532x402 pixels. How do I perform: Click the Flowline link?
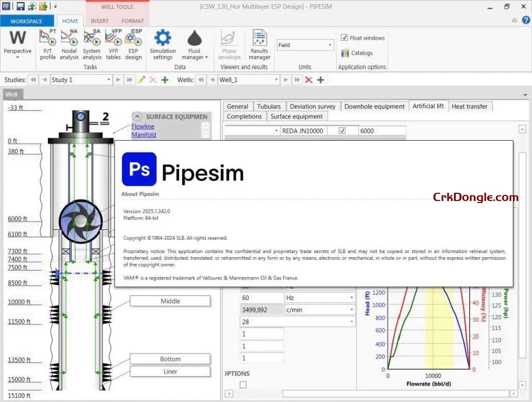pos(143,126)
